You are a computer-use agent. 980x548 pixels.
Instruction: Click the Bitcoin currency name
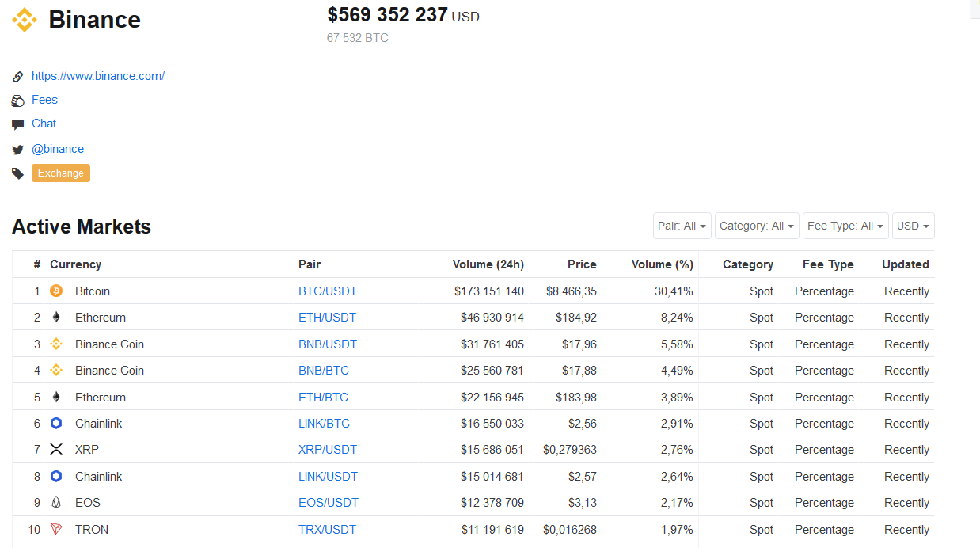[x=93, y=291]
